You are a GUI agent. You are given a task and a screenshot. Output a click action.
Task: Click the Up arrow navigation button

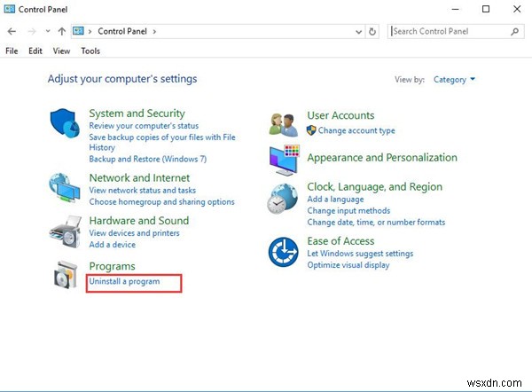tap(61, 31)
